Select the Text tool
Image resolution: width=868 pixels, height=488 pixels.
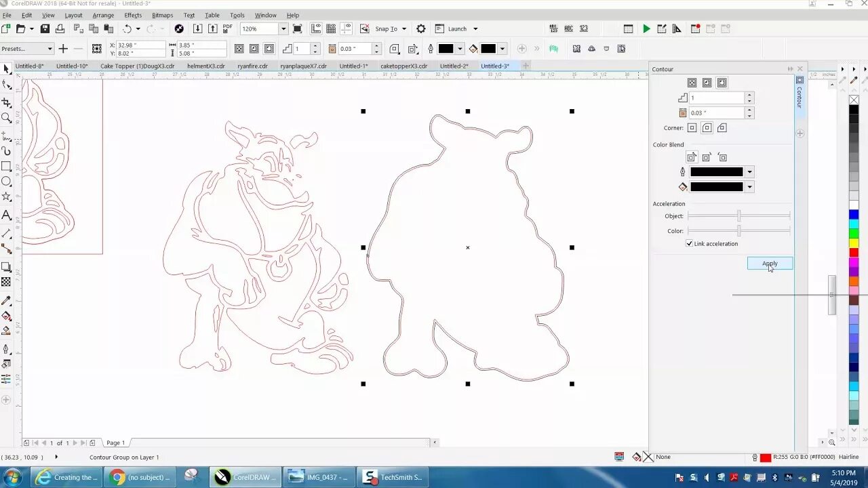point(6,215)
